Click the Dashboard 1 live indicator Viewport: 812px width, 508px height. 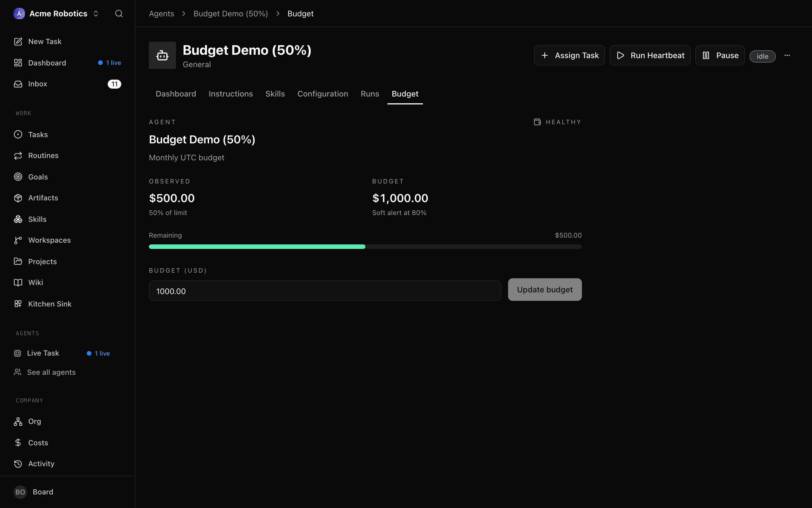tap(109, 63)
